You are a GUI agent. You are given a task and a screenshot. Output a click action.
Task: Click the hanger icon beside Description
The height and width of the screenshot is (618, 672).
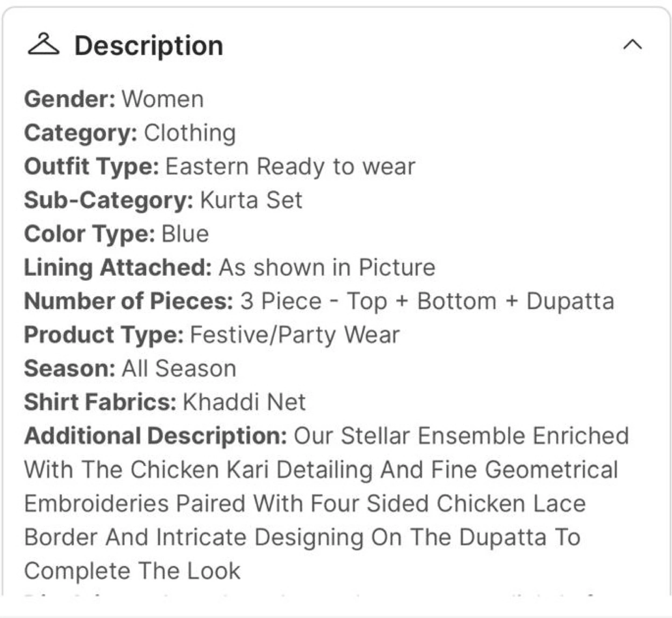[x=43, y=44]
